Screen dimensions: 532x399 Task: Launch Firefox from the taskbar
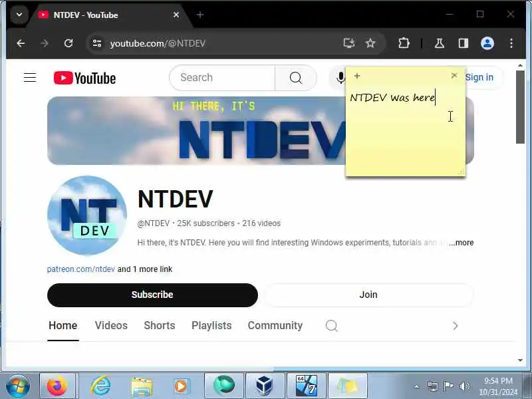(57, 386)
